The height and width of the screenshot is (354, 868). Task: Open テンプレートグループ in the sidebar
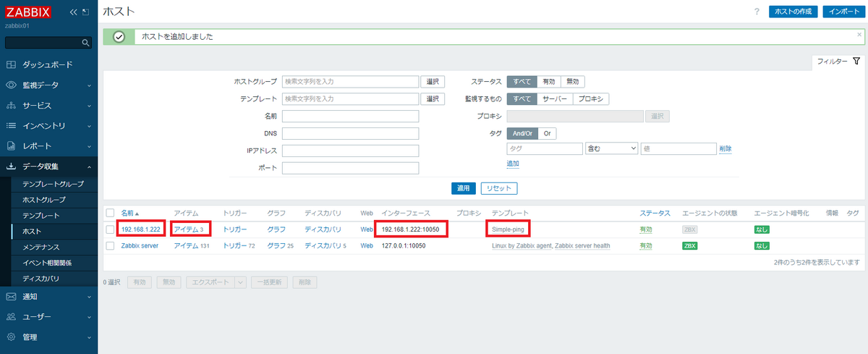(x=53, y=185)
